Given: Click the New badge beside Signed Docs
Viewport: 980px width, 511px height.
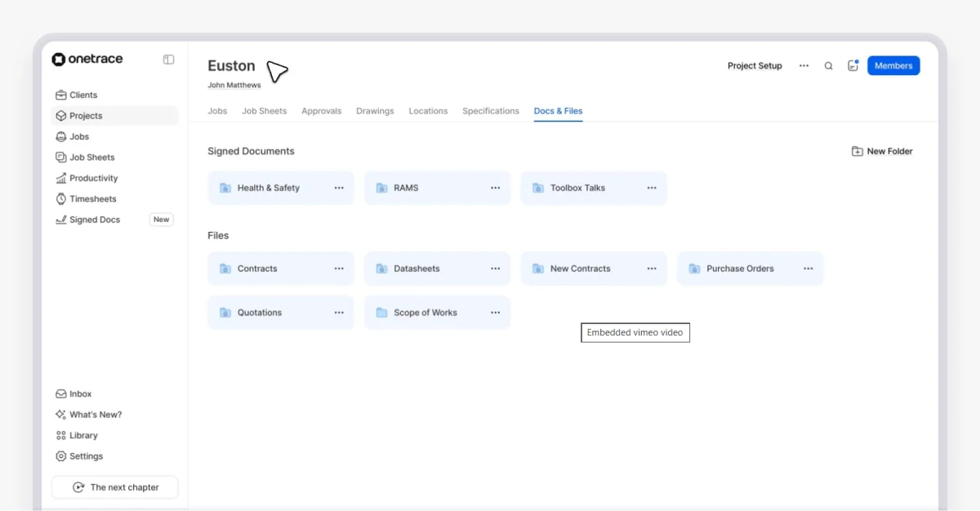Looking at the screenshot, I should (162, 220).
